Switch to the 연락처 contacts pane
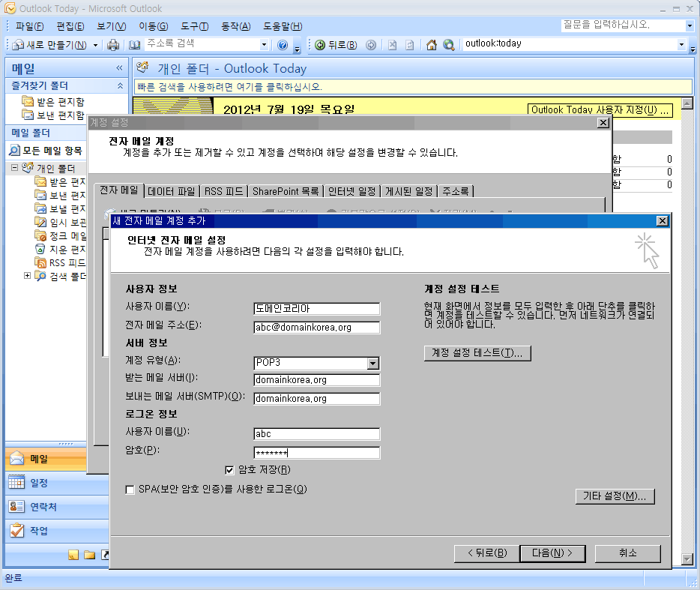700x590 pixels. pyautogui.click(x=57, y=507)
